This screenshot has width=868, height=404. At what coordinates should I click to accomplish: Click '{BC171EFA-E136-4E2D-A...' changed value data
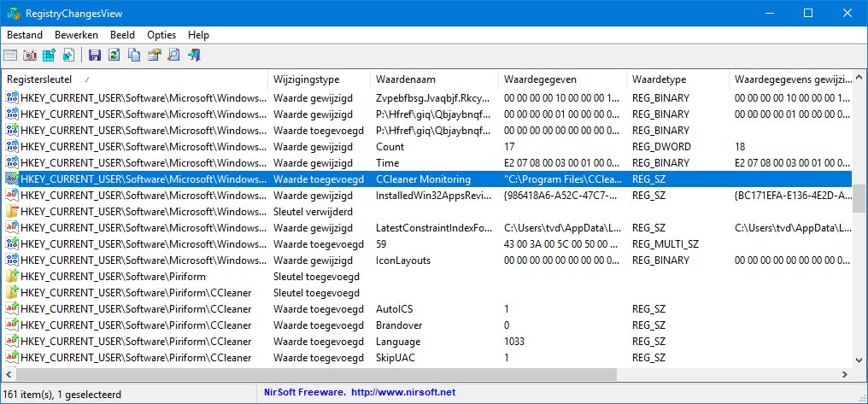[794, 196]
